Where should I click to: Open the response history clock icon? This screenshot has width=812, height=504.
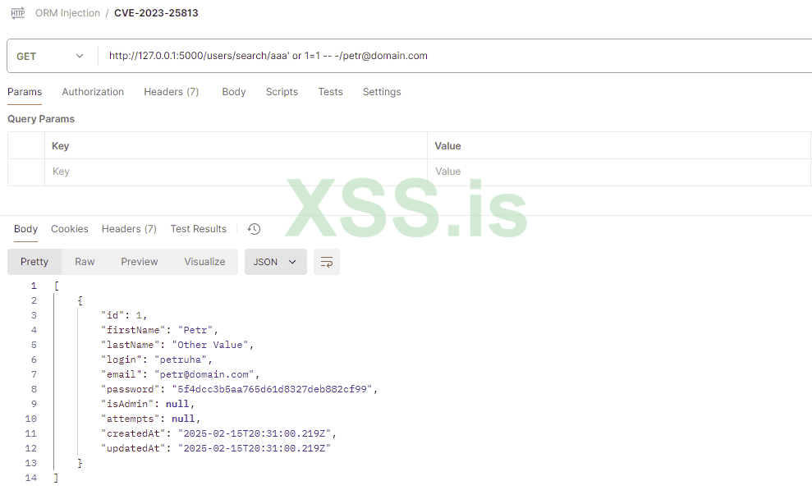coord(254,229)
